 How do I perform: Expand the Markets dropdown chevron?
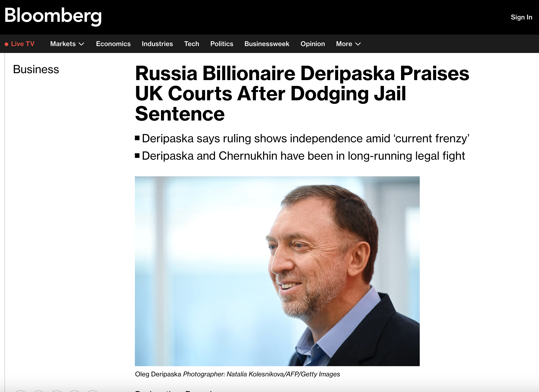coord(81,44)
